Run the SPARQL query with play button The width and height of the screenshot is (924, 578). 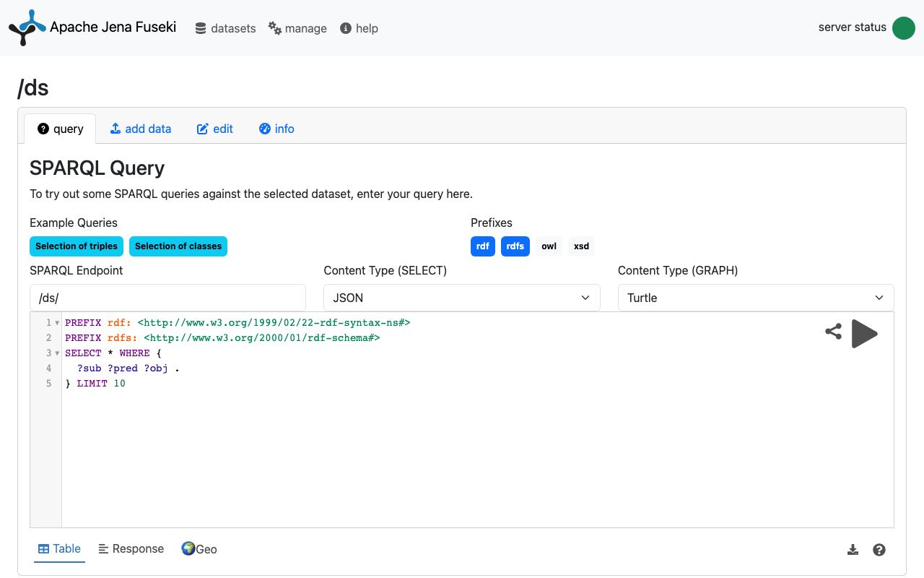point(865,334)
